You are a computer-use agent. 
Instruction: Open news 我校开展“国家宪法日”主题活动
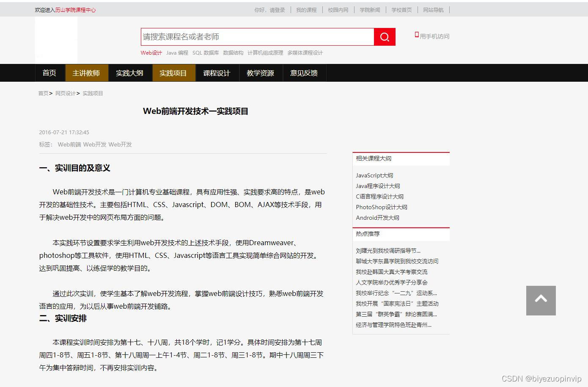point(397,304)
